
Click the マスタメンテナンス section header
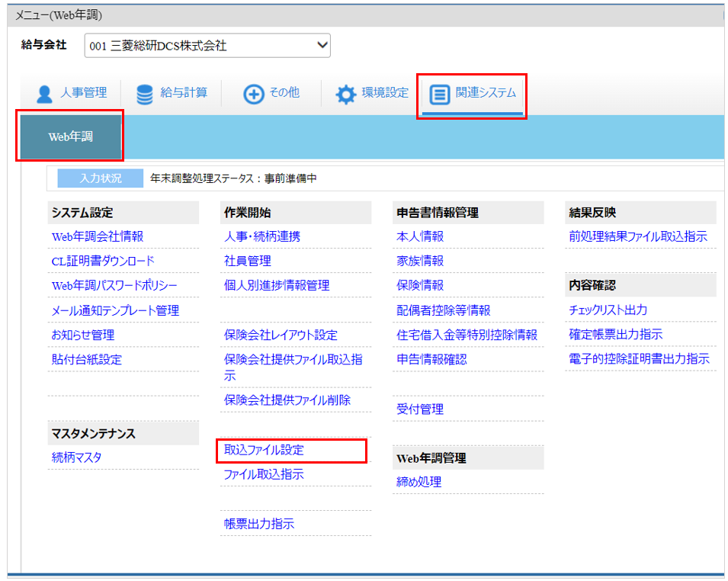pyautogui.click(x=123, y=434)
